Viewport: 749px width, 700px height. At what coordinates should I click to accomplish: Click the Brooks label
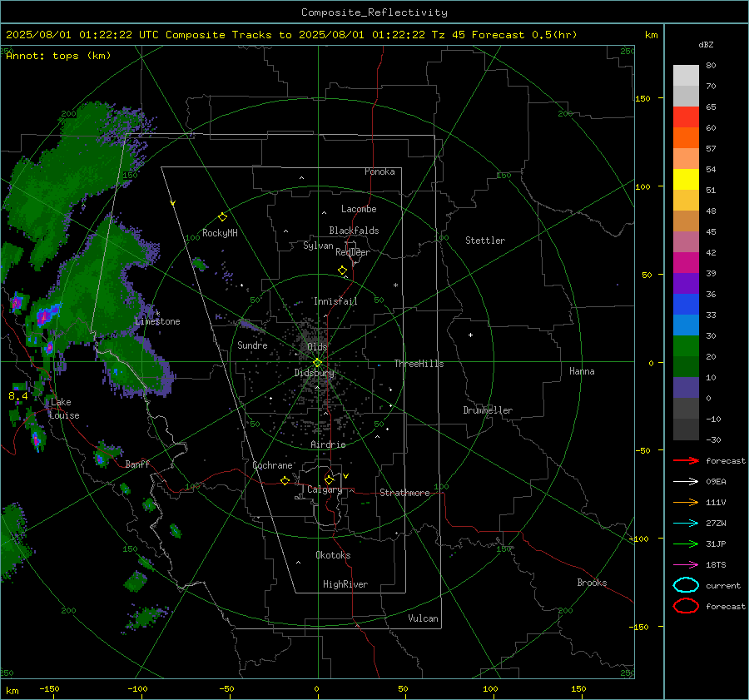(592, 583)
